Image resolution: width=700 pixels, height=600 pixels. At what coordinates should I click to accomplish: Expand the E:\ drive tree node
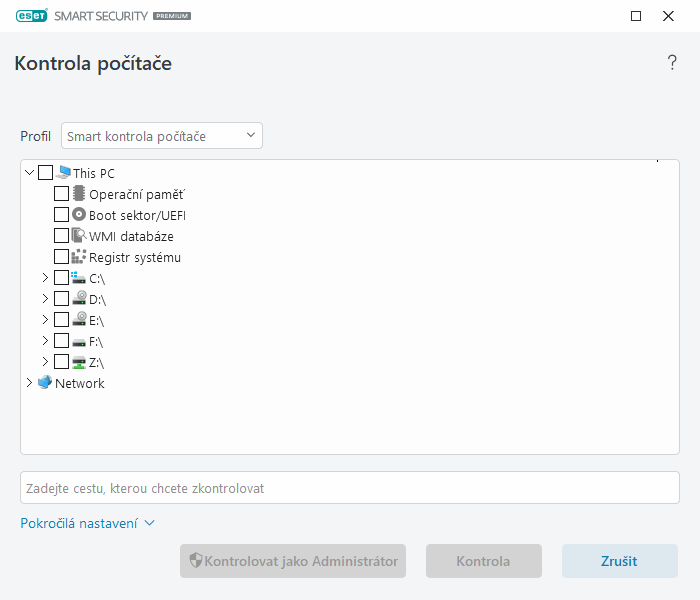click(45, 320)
